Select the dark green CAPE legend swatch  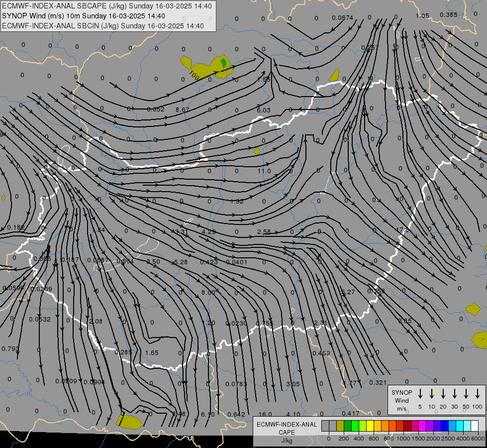(x=348, y=426)
